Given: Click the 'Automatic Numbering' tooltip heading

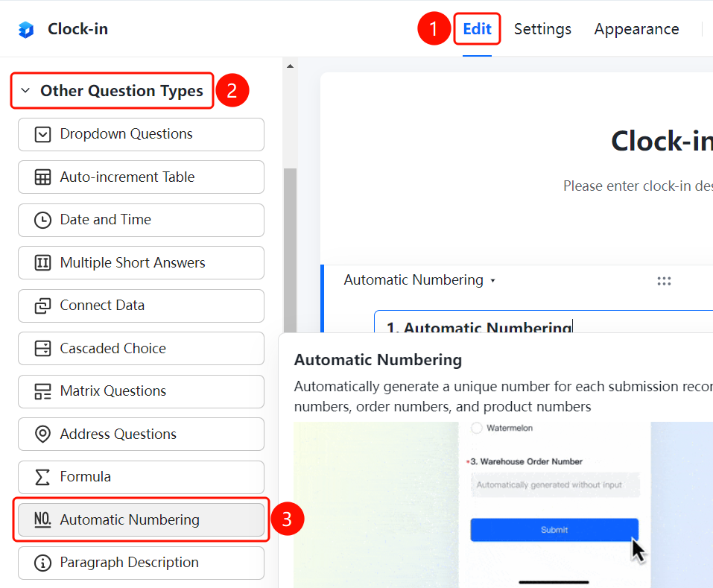Looking at the screenshot, I should click(378, 360).
